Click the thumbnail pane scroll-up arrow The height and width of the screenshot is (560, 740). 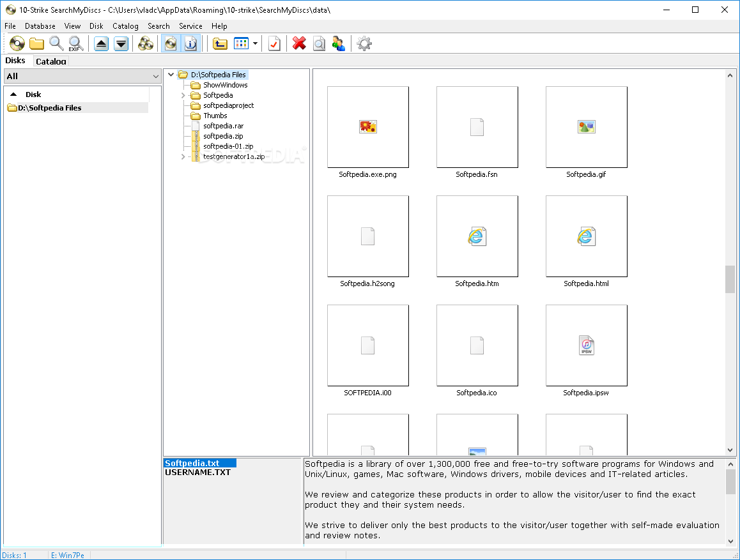pyautogui.click(x=730, y=75)
